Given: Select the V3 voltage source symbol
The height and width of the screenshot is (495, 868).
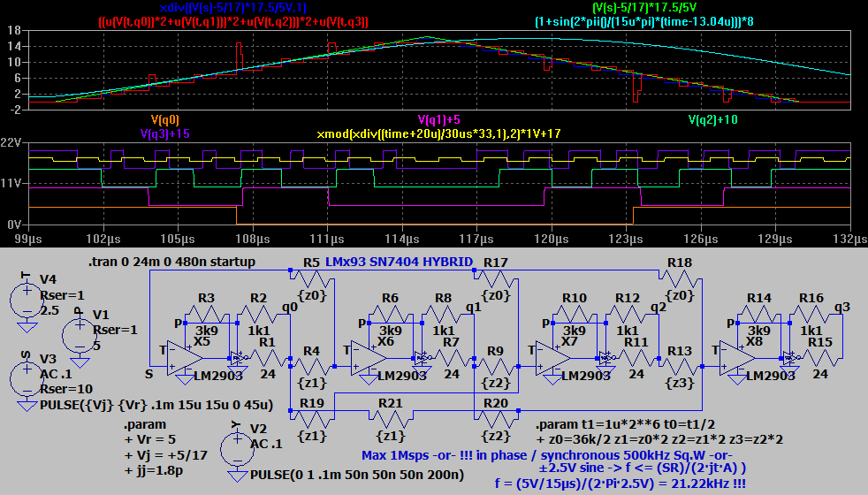Looking at the screenshot, I should (x=27, y=377).
